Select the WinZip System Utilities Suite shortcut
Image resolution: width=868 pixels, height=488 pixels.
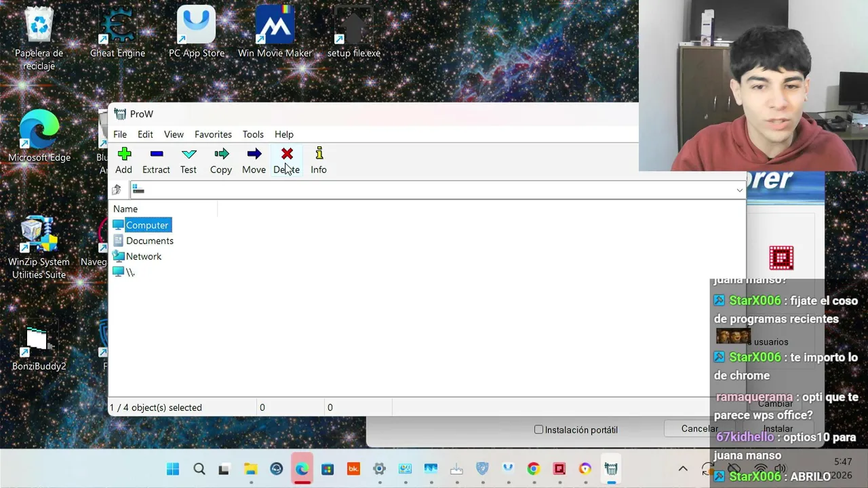pyautogui.click(x=39, y=248)
